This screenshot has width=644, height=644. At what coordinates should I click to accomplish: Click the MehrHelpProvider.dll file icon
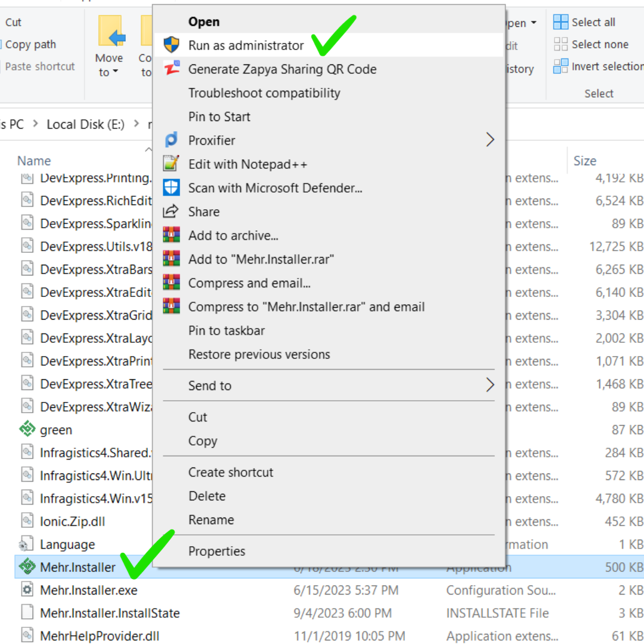pos(27,636)
